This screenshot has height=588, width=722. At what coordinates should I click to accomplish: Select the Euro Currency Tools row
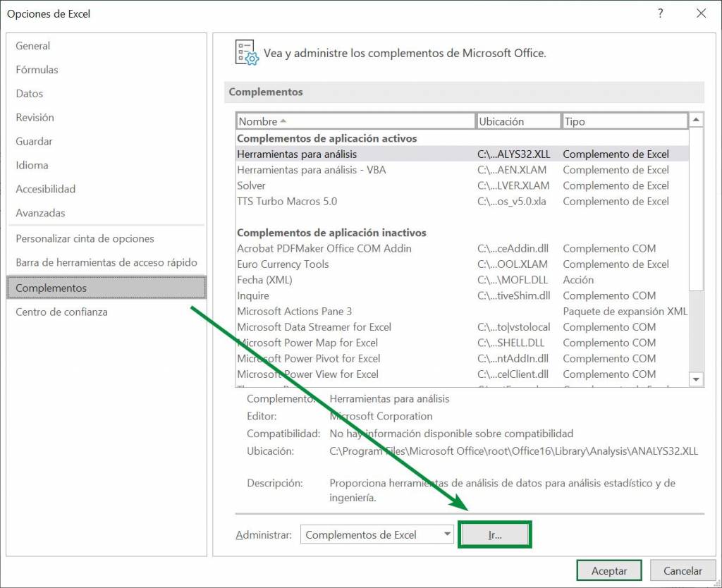[x=463, y=264]
